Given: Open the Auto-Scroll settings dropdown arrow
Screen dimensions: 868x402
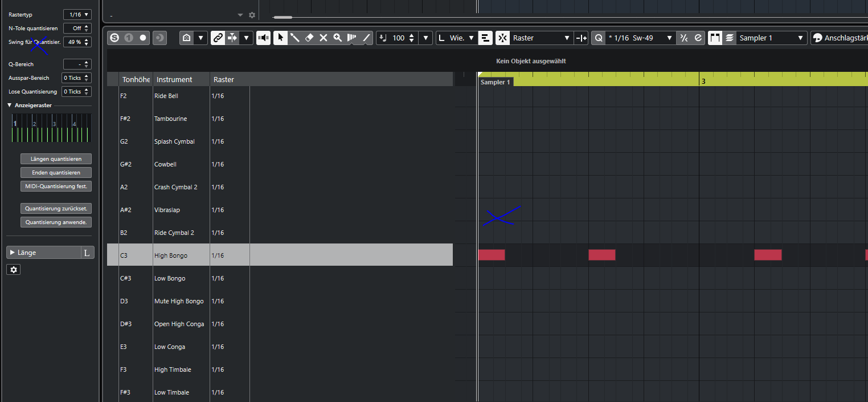Looking at the screenshot, I should coord(246,38).
